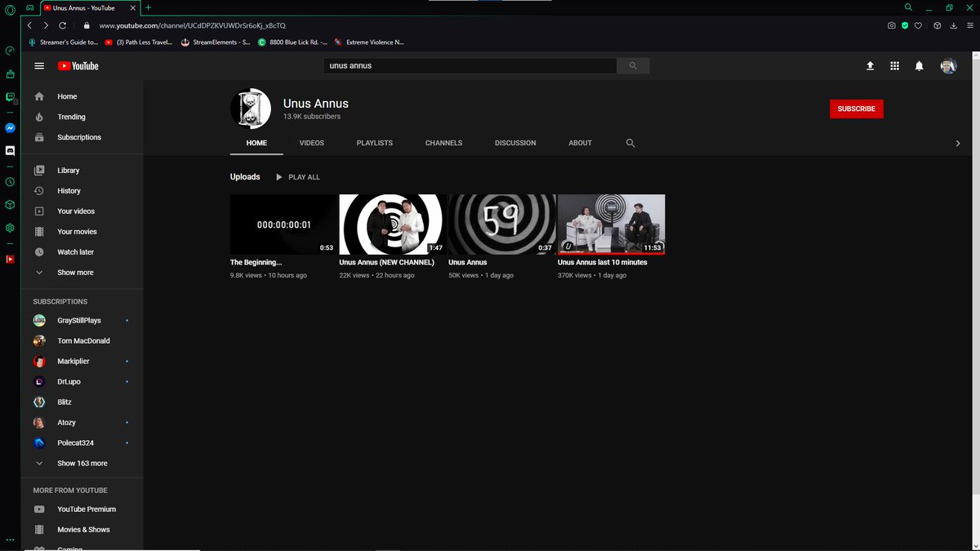Click the green ad blocker shield

point(905,25)
